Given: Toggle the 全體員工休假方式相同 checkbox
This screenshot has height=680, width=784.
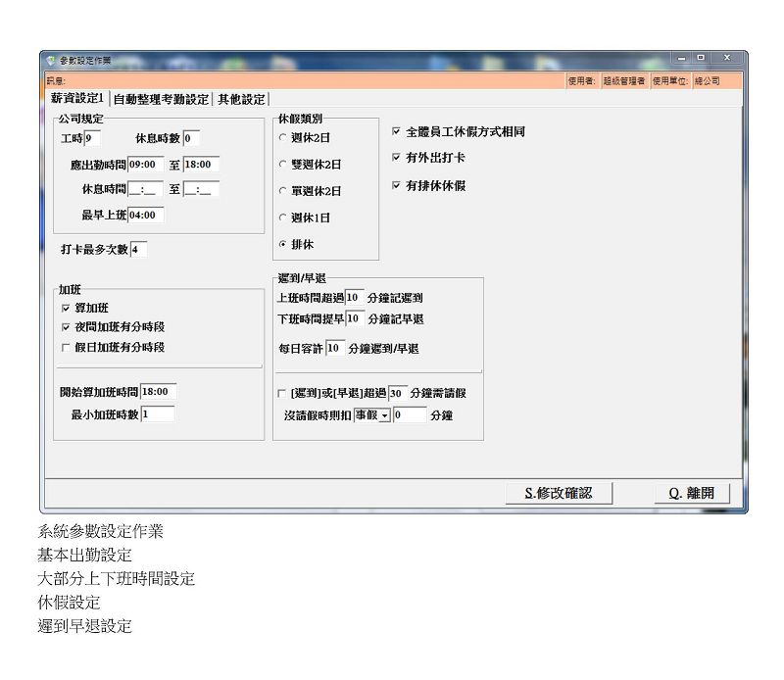Looking at the screenshot, I should click(396, 131).
